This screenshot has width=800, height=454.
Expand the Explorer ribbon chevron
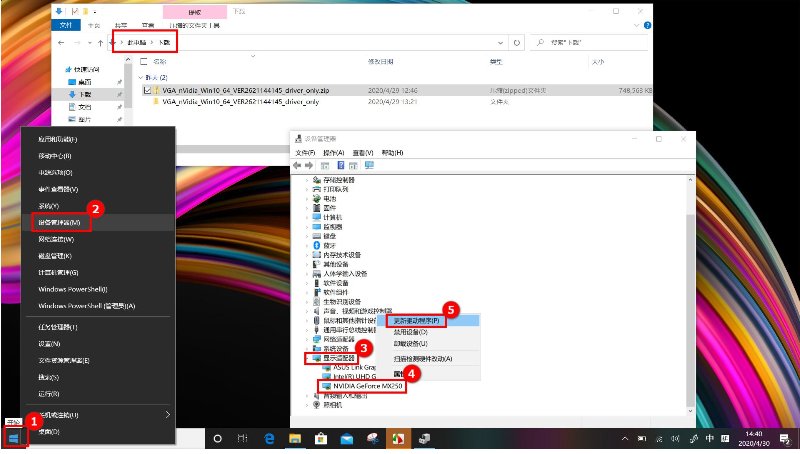click(636, 25)
